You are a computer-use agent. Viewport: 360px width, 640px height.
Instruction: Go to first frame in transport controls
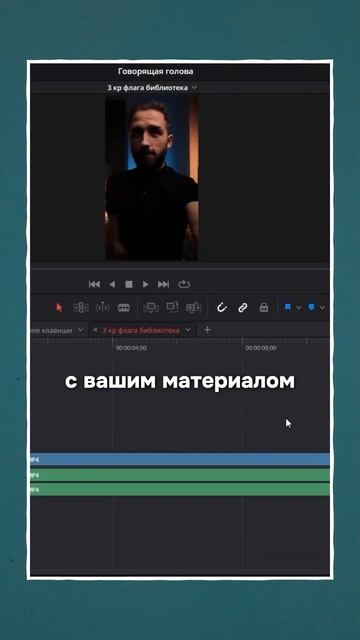pyautogui.click(x=94, y=284)
